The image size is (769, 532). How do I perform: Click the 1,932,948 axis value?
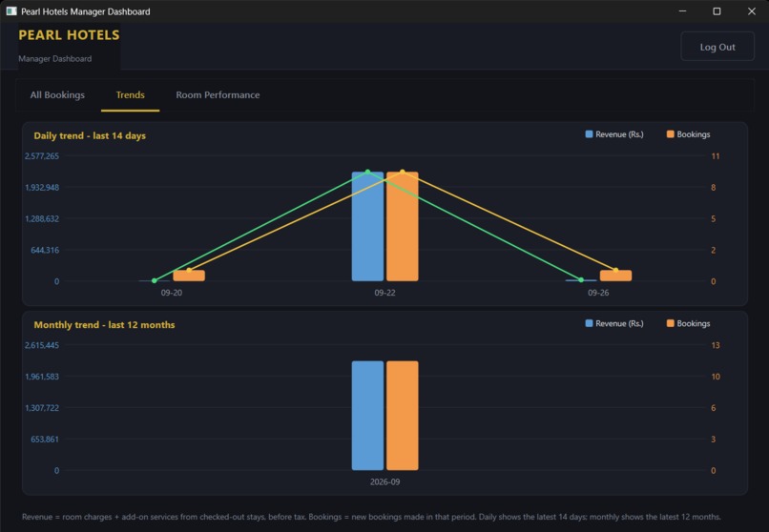42,188
